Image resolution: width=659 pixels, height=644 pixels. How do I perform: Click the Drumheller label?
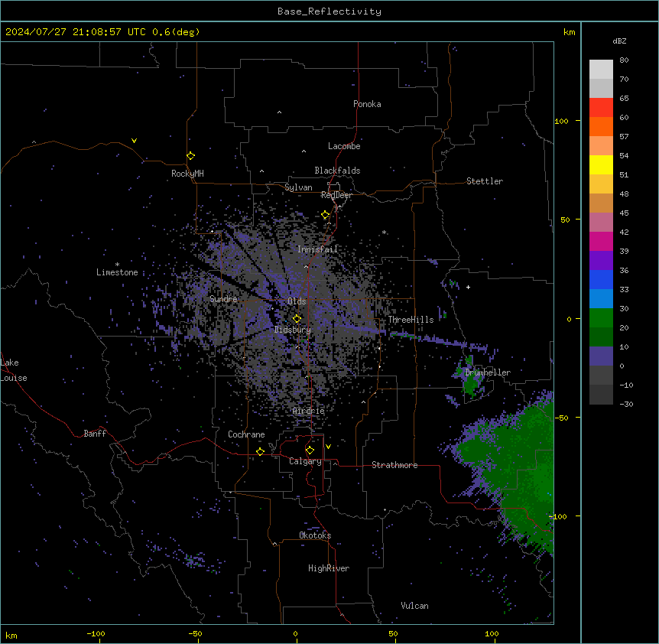[x=488, y=372]
